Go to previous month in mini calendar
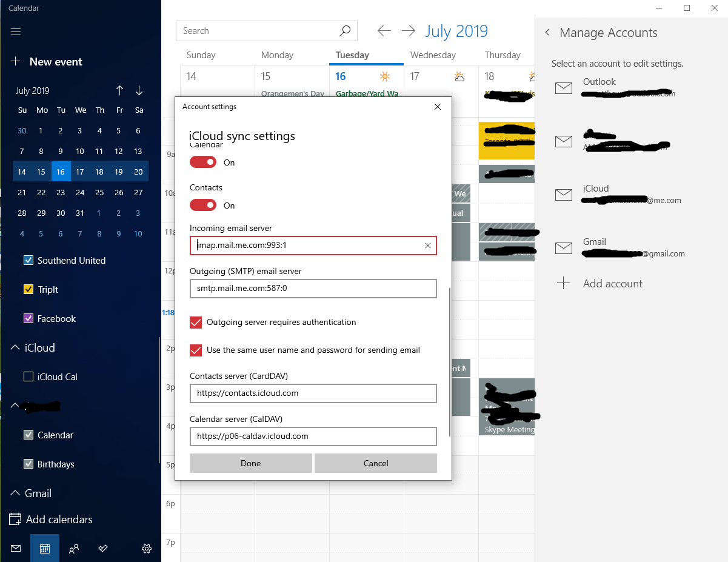Viewport: 728px width, 562px height. 120,90
